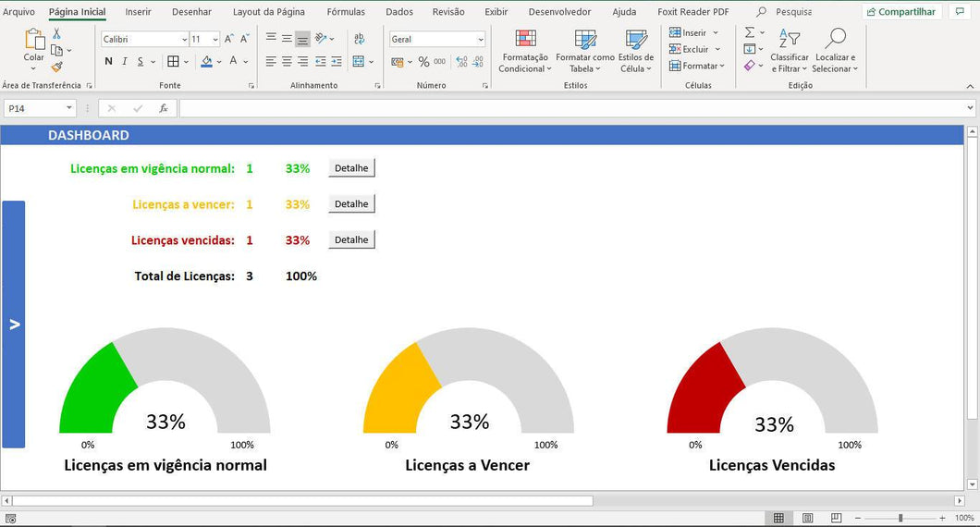Switch to the Desenvolvedor tab

[x=559, y=12]
